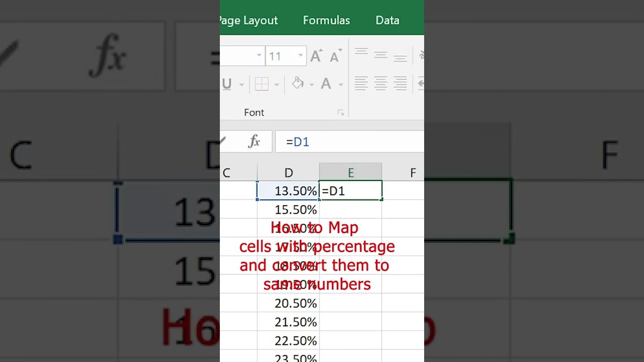Click cell E1 containing =D1

(351, 191)
